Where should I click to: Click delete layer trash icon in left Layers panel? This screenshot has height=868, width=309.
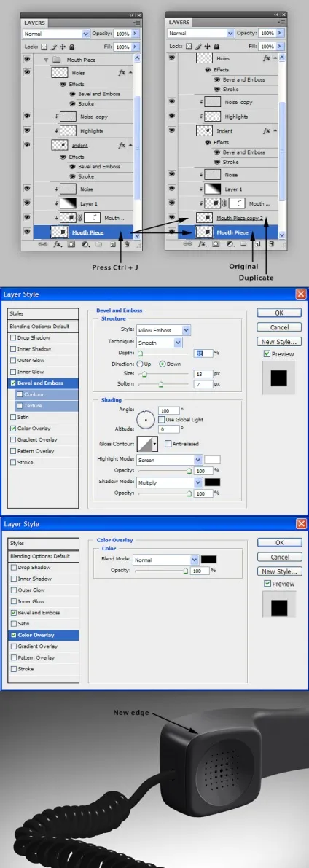click(126, 243)
